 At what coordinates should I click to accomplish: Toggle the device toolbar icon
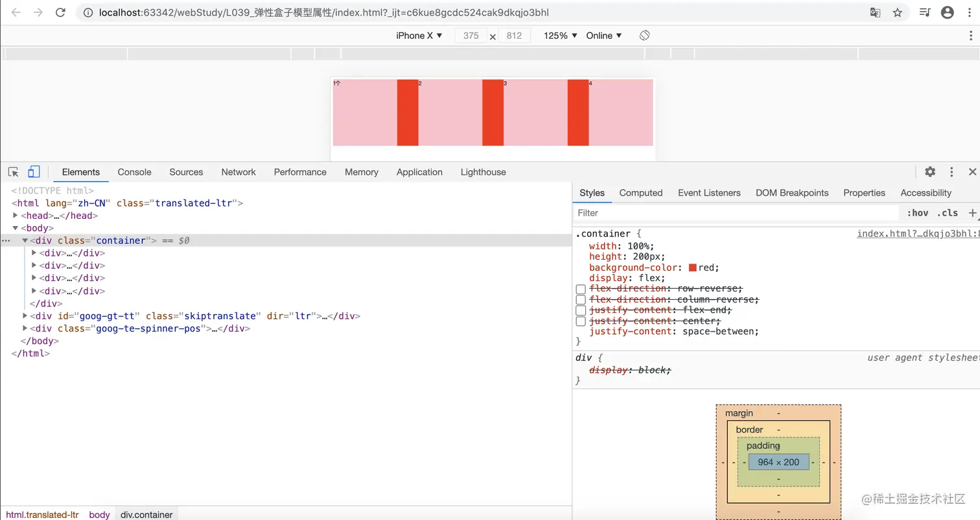tap(34, 172)
